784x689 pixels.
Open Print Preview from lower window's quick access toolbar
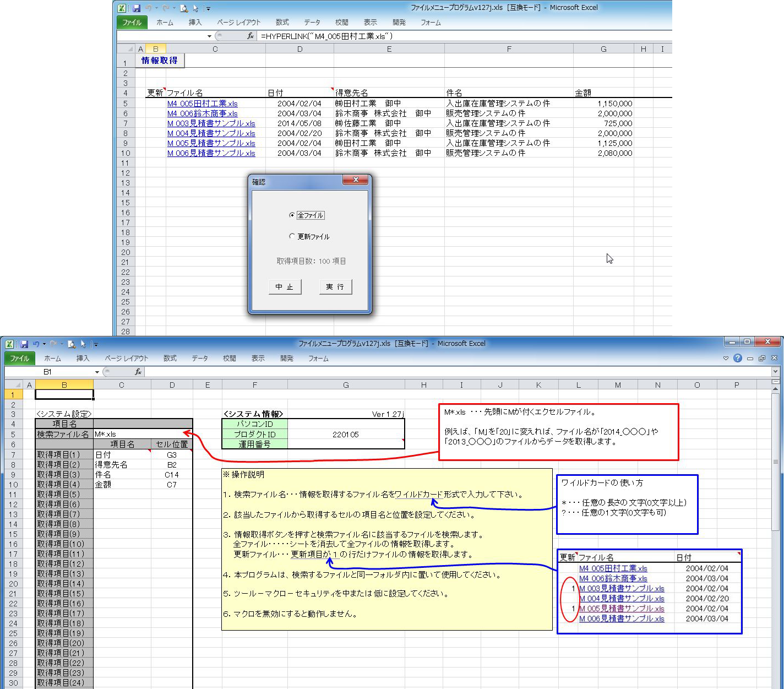click(72, 344)
